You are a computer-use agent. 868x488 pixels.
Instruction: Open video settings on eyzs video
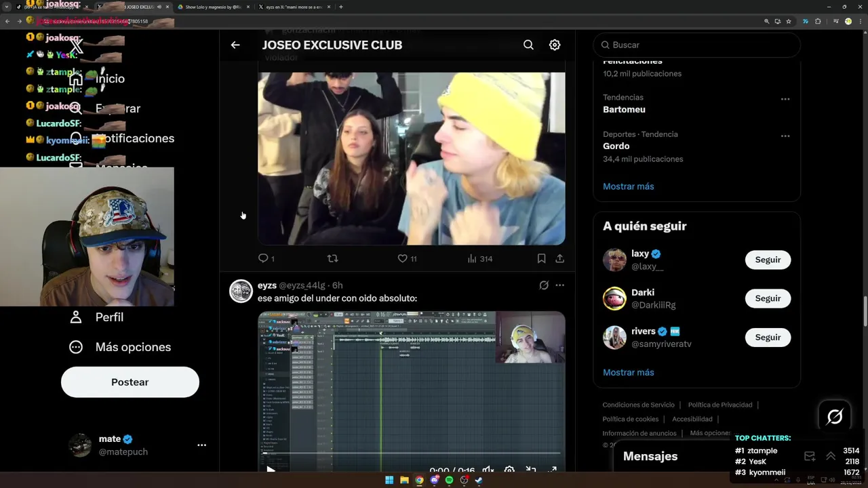pos(509,470)
